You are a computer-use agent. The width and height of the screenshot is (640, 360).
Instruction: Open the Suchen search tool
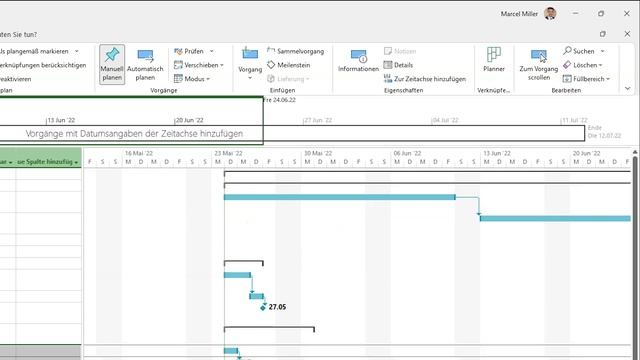pyautogui.click(x=579, y=51)
